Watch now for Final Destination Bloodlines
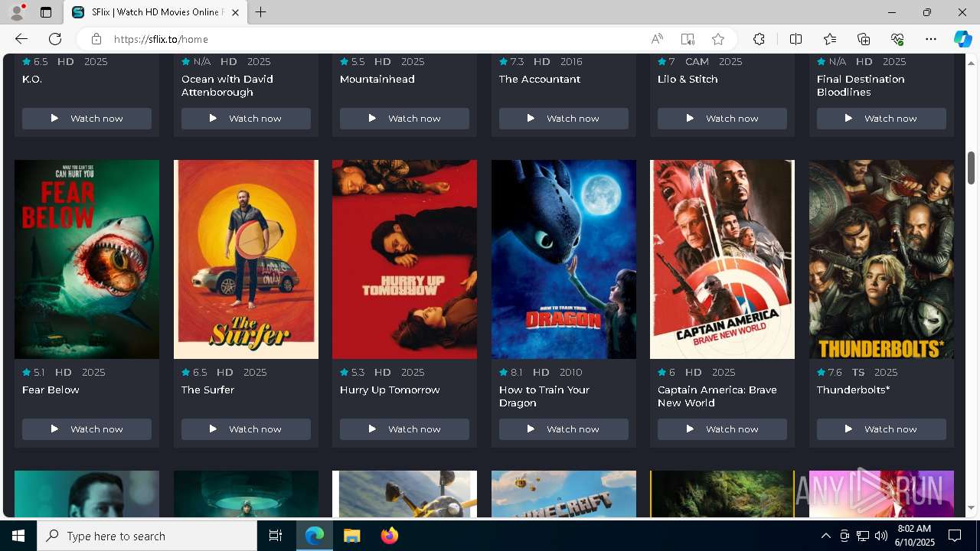The height and width of the screenshot is (551, 980). [881, 118]
